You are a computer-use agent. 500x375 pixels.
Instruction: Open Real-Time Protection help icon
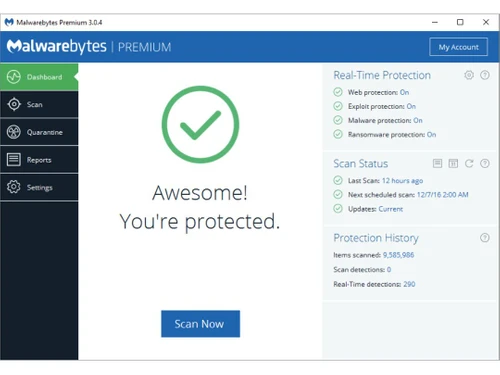pyautogui.click(x=485, y=75)
